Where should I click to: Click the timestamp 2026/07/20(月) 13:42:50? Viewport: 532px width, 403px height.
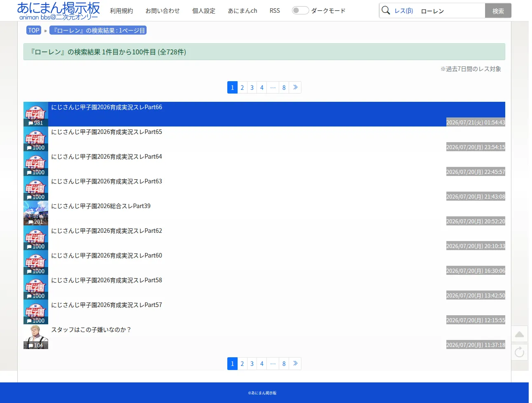pos(476,295)
